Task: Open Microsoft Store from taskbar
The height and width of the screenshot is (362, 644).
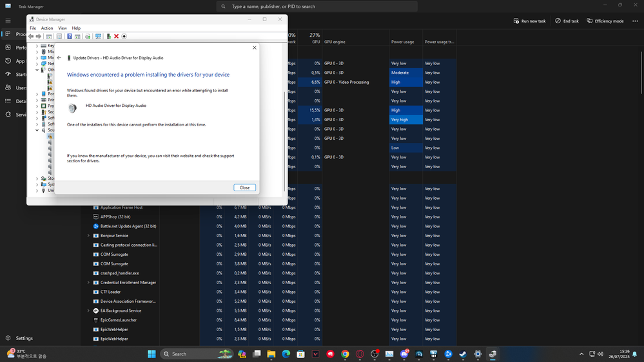Action: pos(300,354)
